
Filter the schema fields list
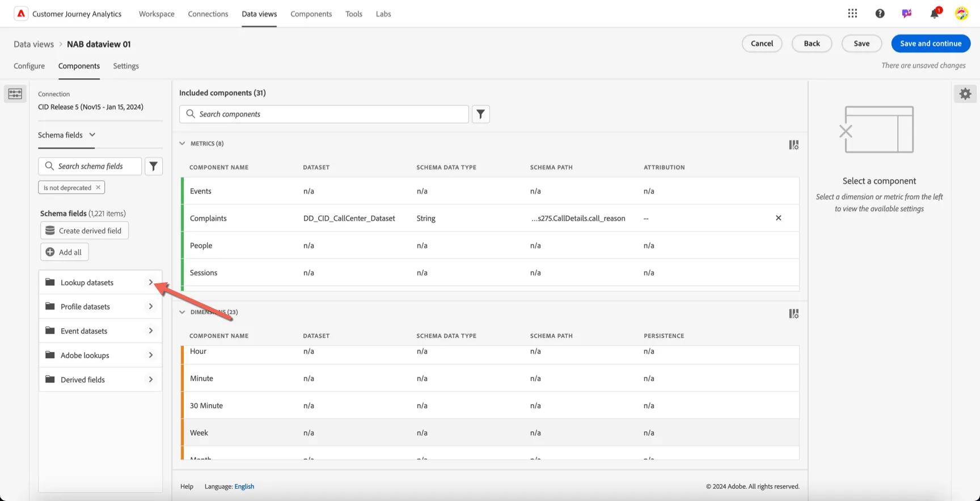(154, 166)
